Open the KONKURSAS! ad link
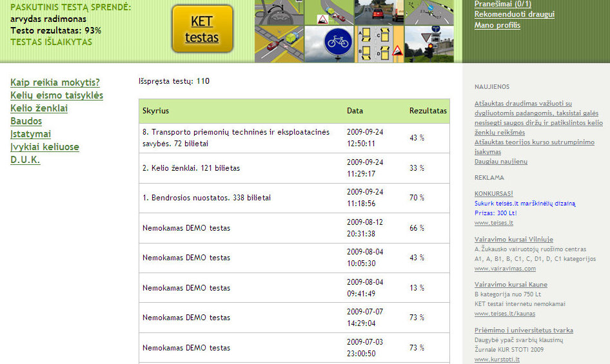 click(x=494, y=193)
